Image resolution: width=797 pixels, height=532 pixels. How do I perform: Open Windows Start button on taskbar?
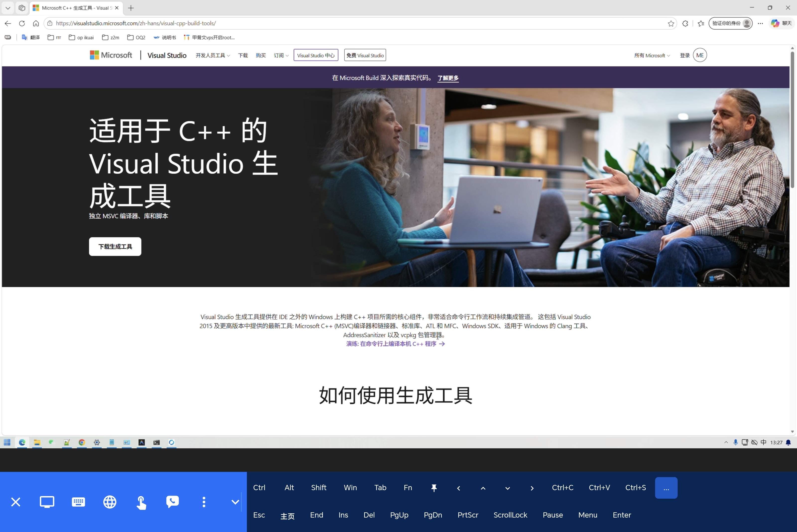tap(7, 442)
